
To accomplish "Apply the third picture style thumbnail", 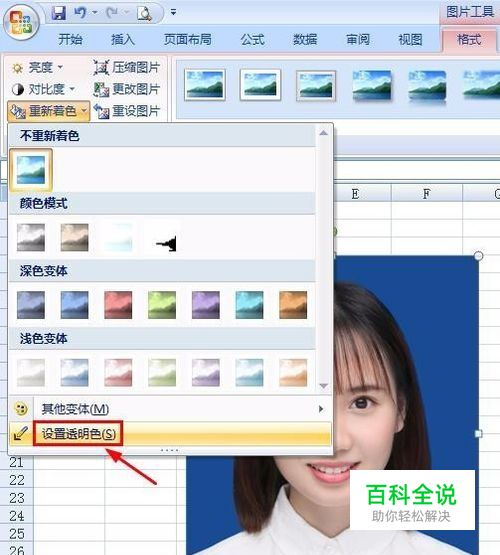I will (x=316, y=85).
